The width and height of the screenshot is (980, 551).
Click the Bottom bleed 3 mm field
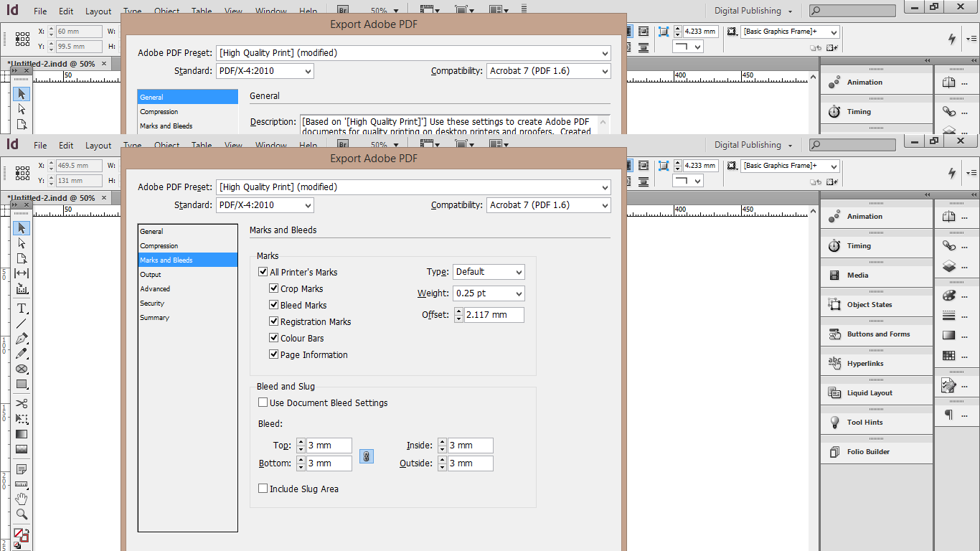pos(329,463)
